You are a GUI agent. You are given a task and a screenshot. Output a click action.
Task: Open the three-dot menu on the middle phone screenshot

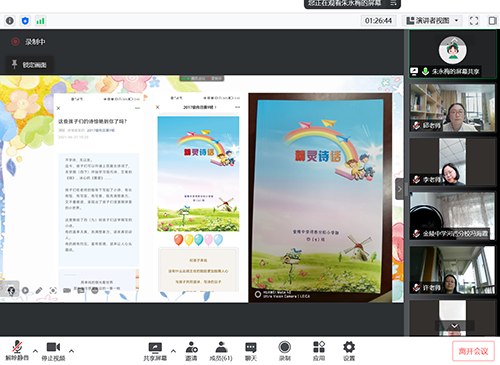[x=237, y=107]
